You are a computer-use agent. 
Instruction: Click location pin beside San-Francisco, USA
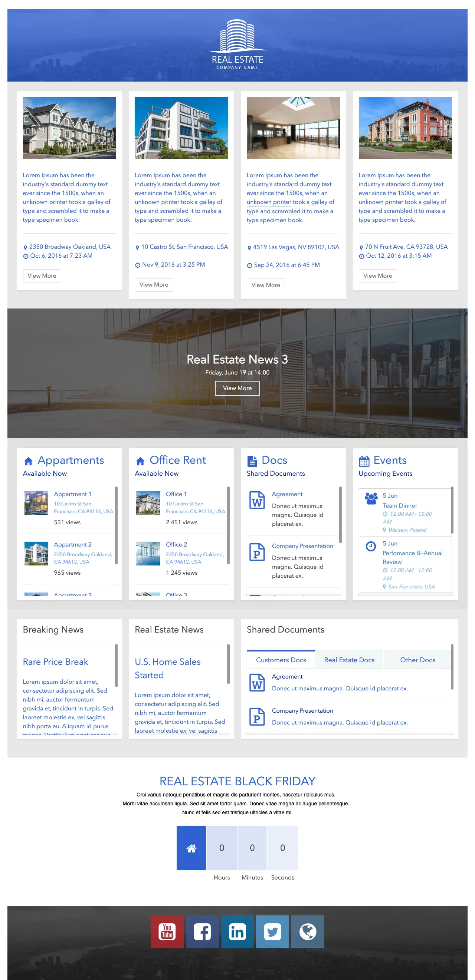click(384, 587)
